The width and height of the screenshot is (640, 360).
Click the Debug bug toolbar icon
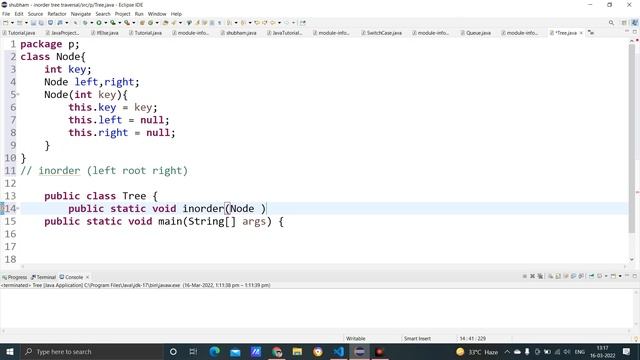(84, 23)
